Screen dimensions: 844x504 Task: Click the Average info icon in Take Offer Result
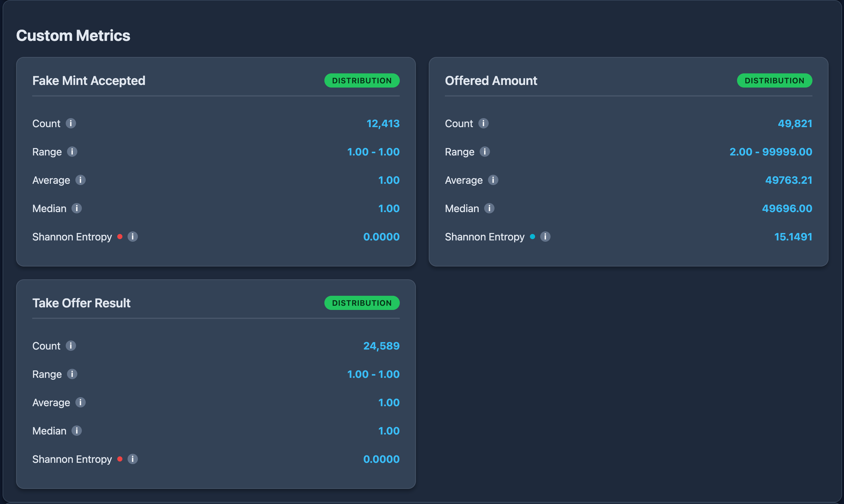click(81, 403)
